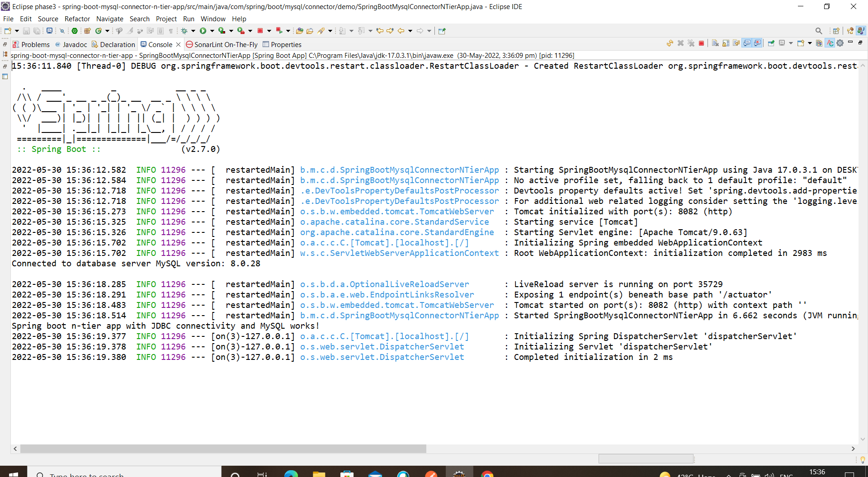Close the Console tab

coord(179,44)
